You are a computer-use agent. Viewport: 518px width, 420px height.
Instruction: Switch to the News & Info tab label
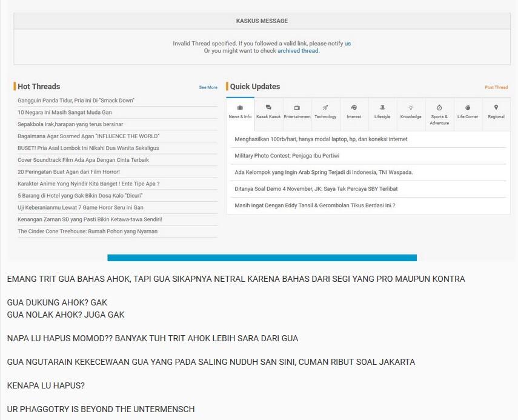pyautogui.click(x=240, y=116)
